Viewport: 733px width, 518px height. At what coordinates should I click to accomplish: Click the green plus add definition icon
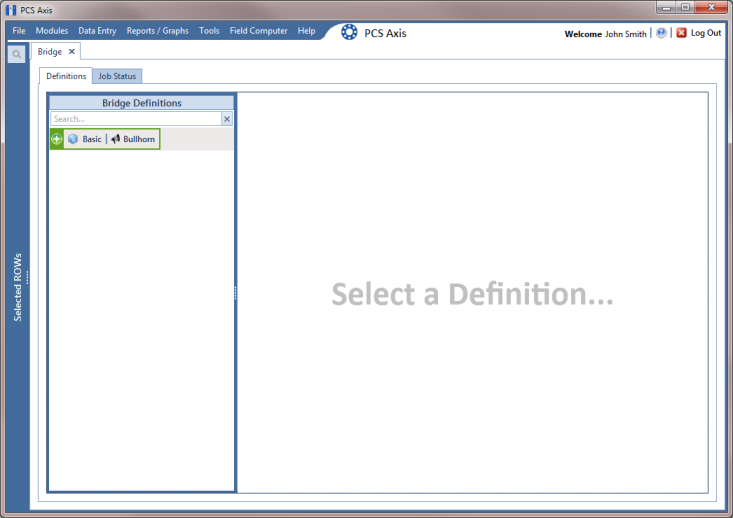pyautogui.click(x=57, y=139)
